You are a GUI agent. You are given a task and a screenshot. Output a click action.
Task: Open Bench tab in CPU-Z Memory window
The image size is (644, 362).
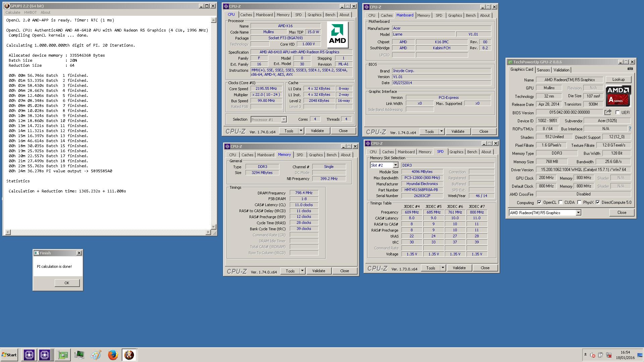(x=331, y=155)
